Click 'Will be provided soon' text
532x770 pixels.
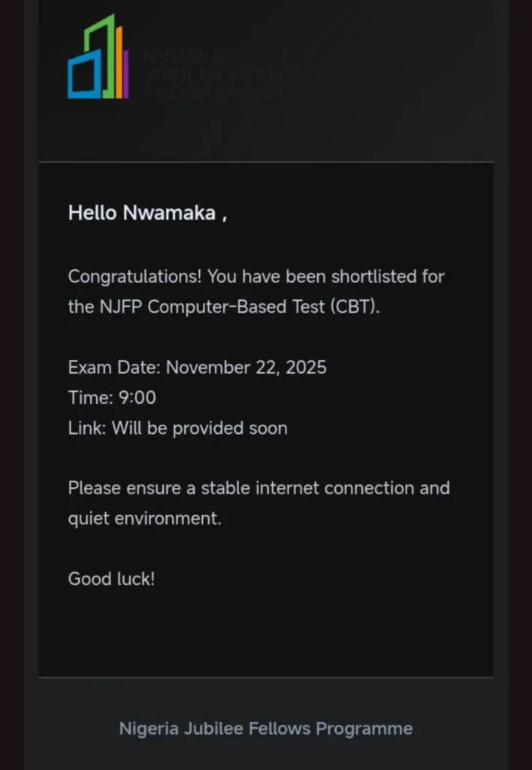(200, 428)
